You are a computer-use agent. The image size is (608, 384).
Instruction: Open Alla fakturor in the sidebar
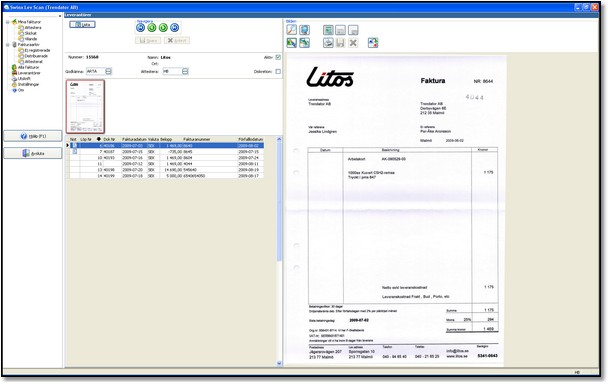26,67
